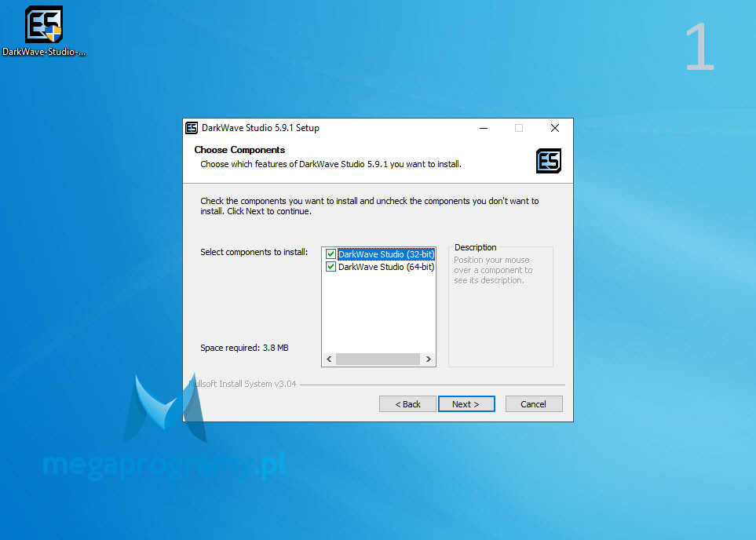Screen dimensions: 756x540
Task: Click the 'Space required: 3.8 MB' text
Action: (244, 348)
